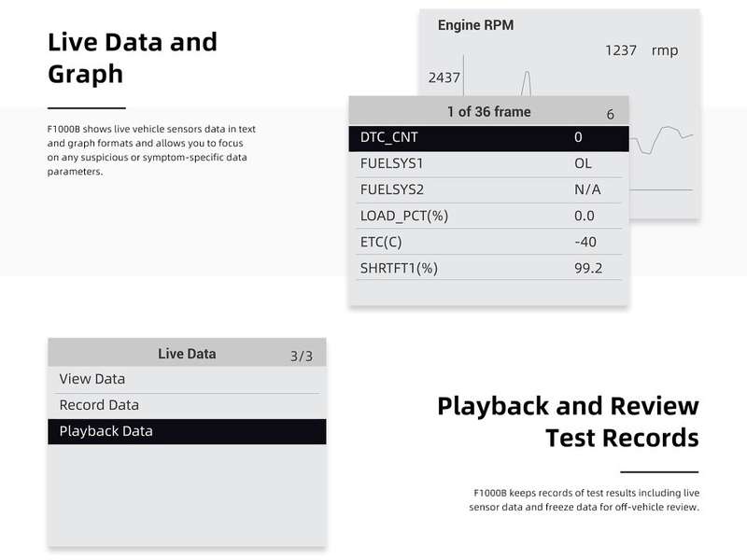The height and width of the screenshot is (560, 747).
Task: Click the 1237 rmp value readout
Action: 641,50
